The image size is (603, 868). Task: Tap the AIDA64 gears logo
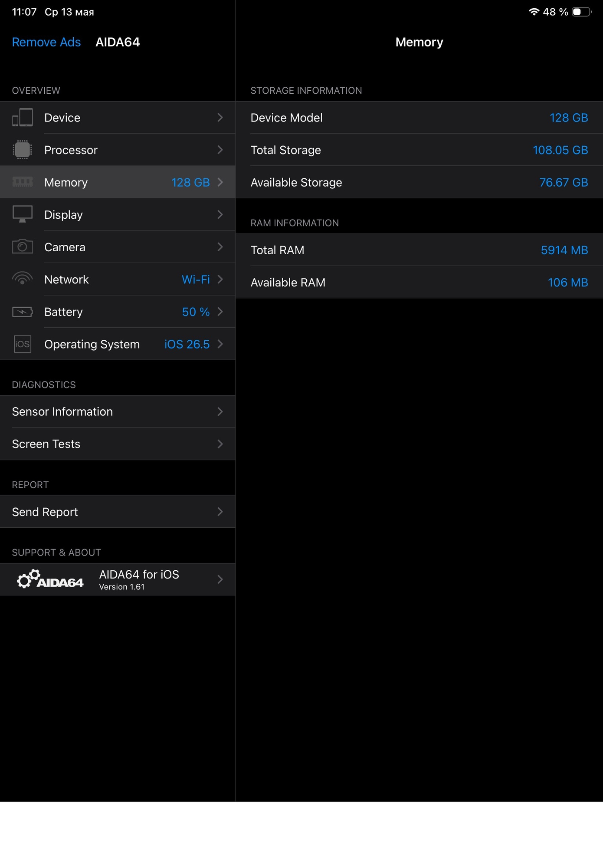pyautogui.click(x=50, y=579)
